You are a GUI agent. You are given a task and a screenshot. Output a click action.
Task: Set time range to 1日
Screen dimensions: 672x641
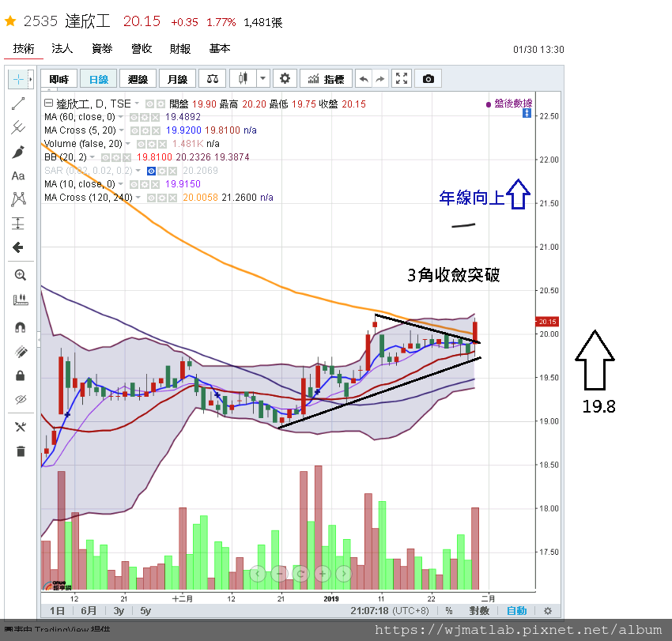coord(57,611)
